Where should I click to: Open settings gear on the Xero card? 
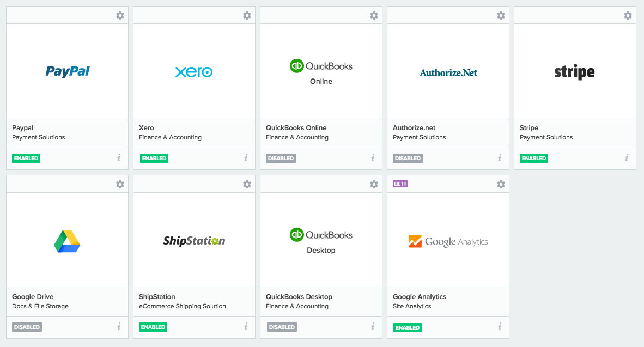coord(247,16)
